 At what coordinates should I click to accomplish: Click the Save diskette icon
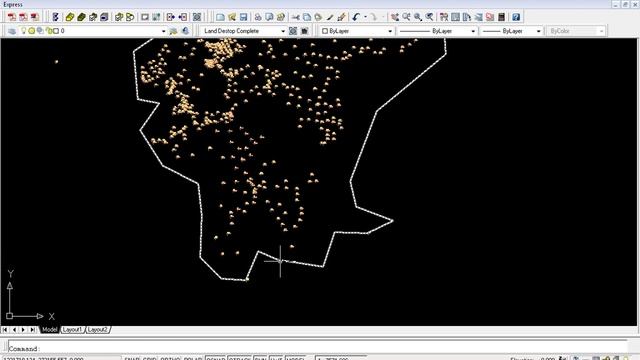click(x=243, y=17)
